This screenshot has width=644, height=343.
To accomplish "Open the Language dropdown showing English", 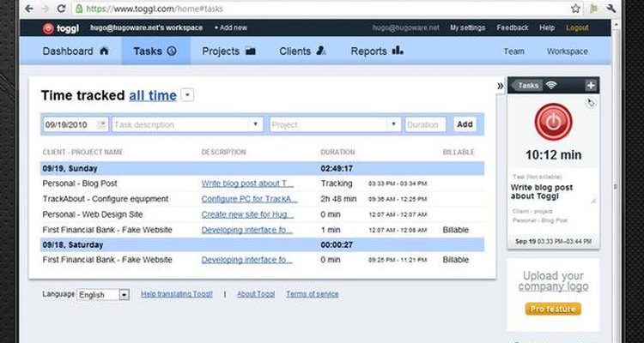I will [104, 295].
